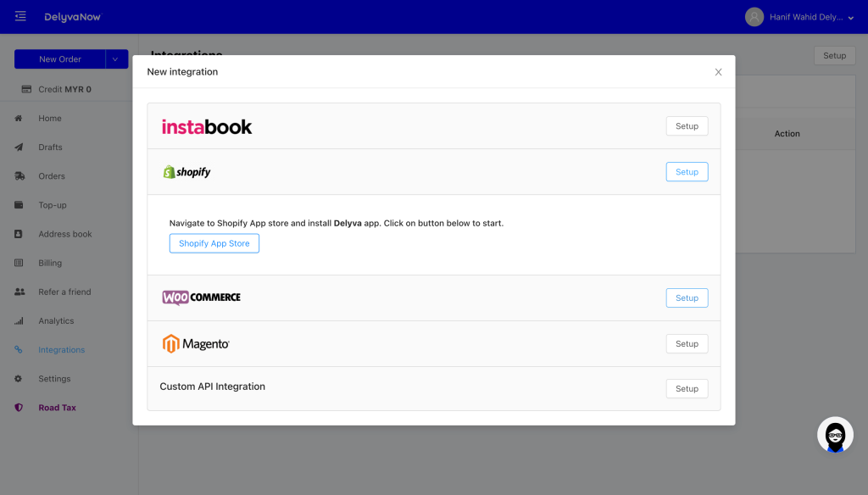Open the Billing menu item
This screenshot has height=495, width=868.
coord(50,263)
